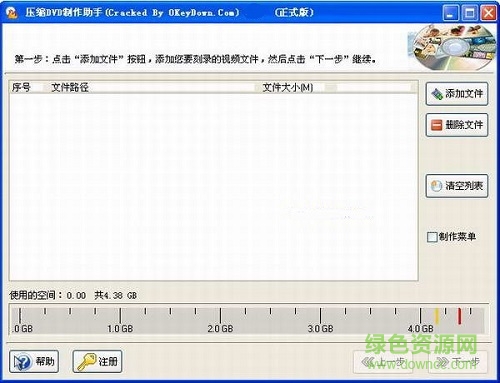Click the 1.0 GB label on capacity ruler
500x383 pixels.
click(120, 329)
